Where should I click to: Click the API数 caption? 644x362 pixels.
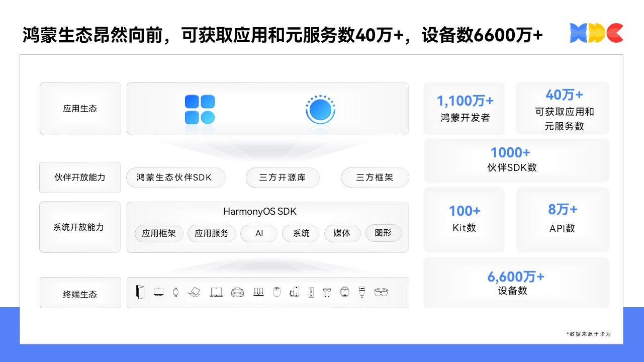[562, 228]
